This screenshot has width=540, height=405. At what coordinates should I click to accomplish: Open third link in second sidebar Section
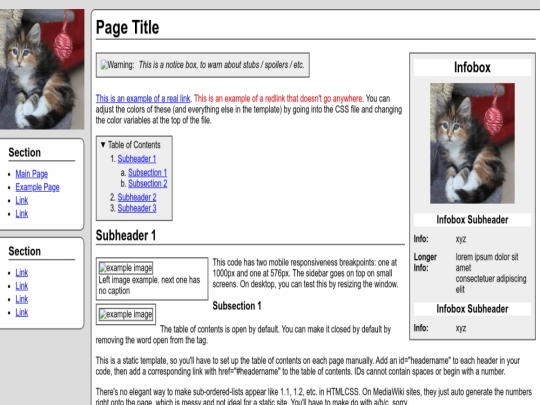pos(22,299)
